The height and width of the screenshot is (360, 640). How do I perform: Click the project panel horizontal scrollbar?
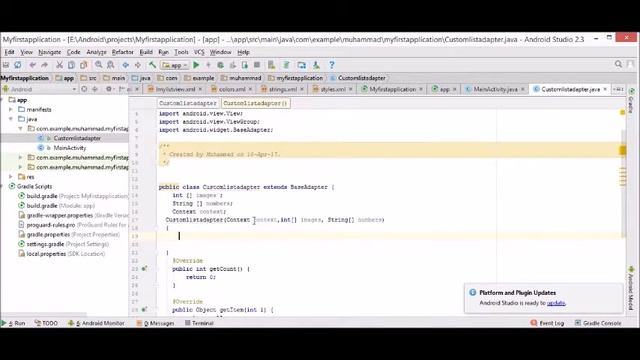(x=44, y=315)
